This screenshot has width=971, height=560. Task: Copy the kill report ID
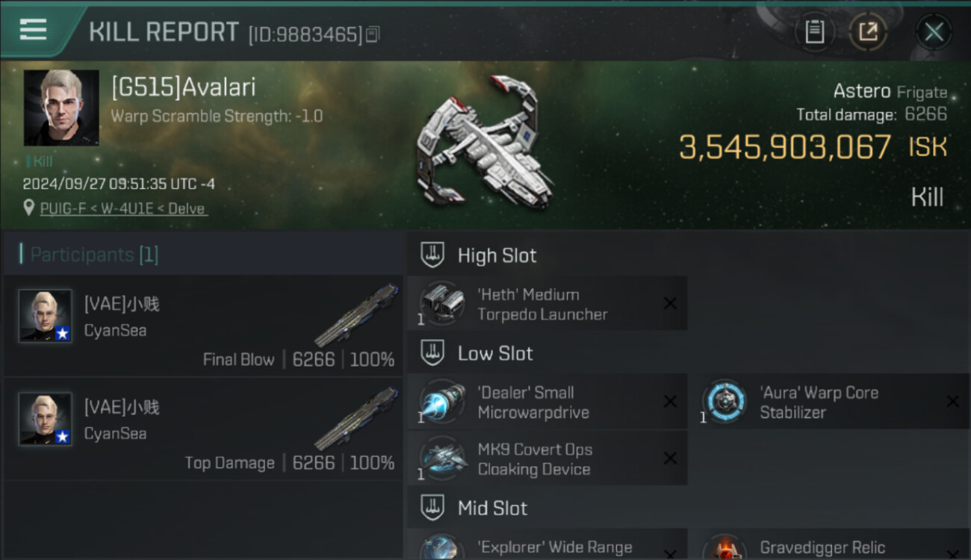[373, 34]
